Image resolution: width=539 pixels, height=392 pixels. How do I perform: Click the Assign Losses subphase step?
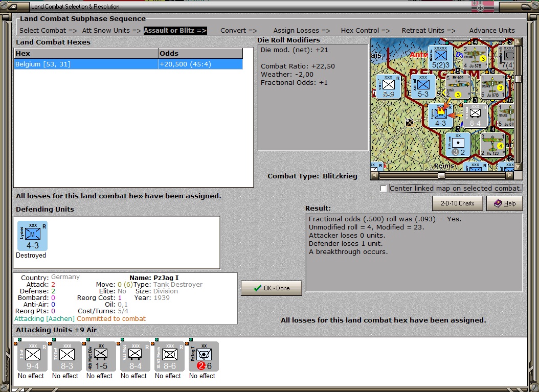click(302, 31)
